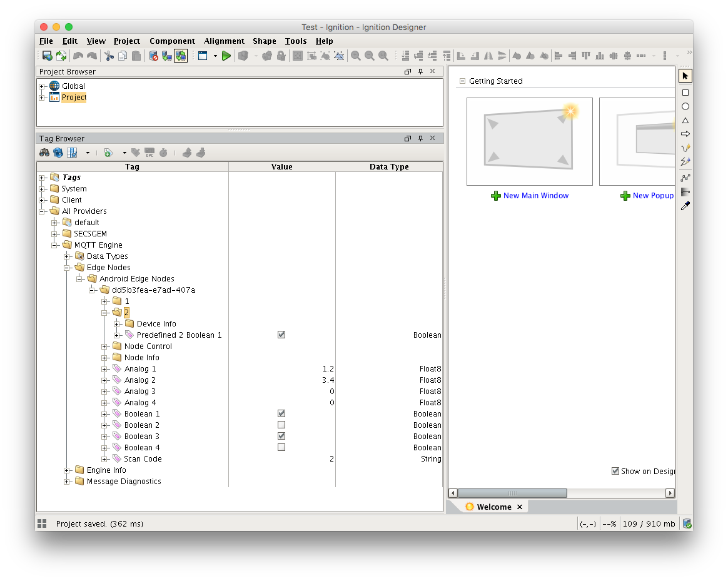Screen dimensions: 728x581
Task: Expand the Node Control folder
Action: (x=104, y=346)
